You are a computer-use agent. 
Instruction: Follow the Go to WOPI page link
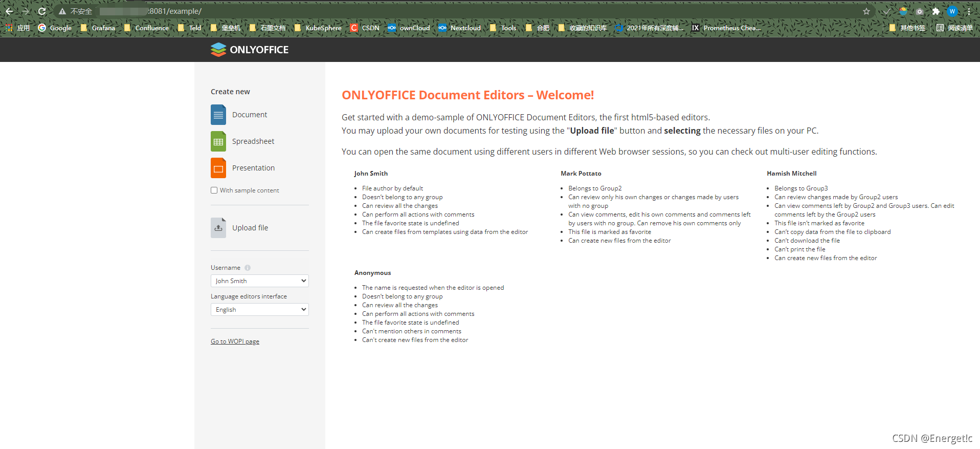click(235, 341)
